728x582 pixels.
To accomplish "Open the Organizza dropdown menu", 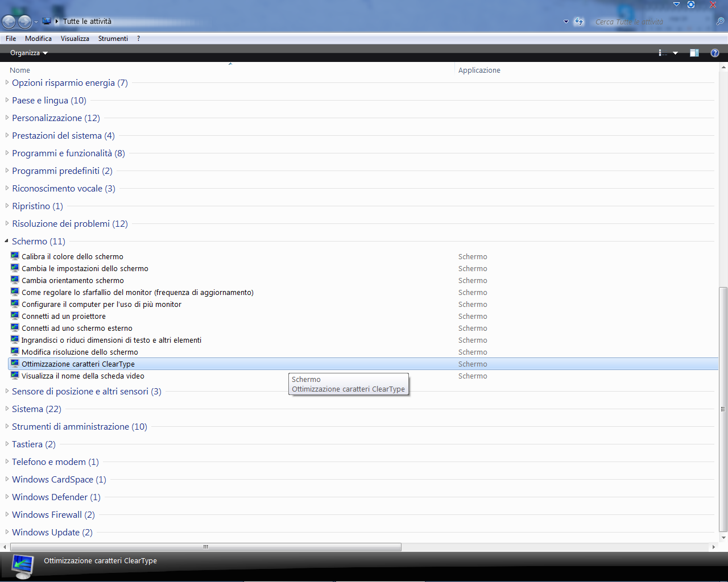I will click(x=28, y=53).
